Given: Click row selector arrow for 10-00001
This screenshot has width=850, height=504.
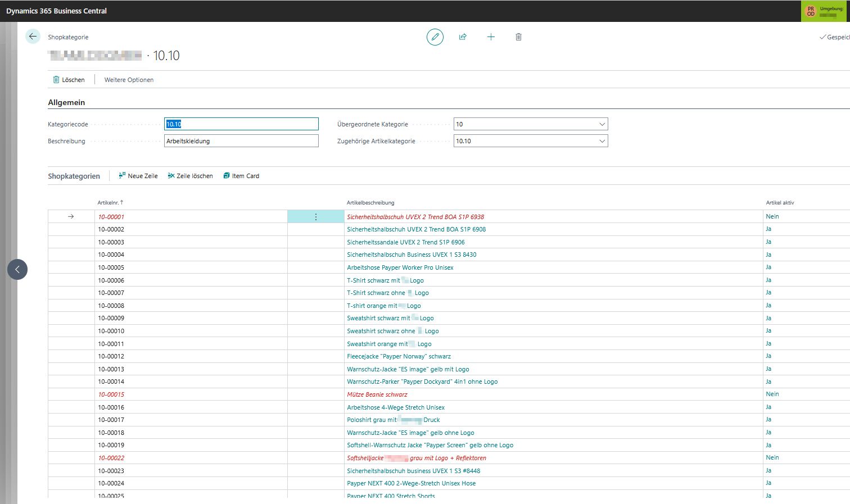Looking at the screenshot, I should [71, 216].
